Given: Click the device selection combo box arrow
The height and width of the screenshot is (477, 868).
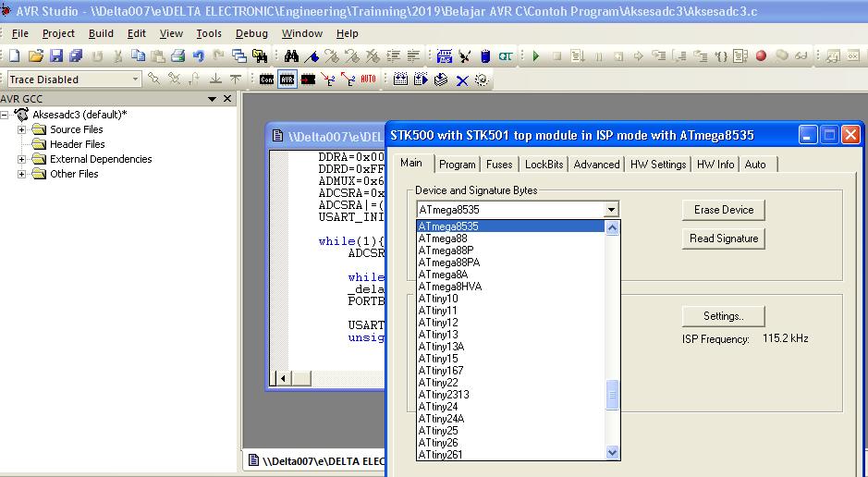Looking at the screenshot, I should tap(610, 210).
